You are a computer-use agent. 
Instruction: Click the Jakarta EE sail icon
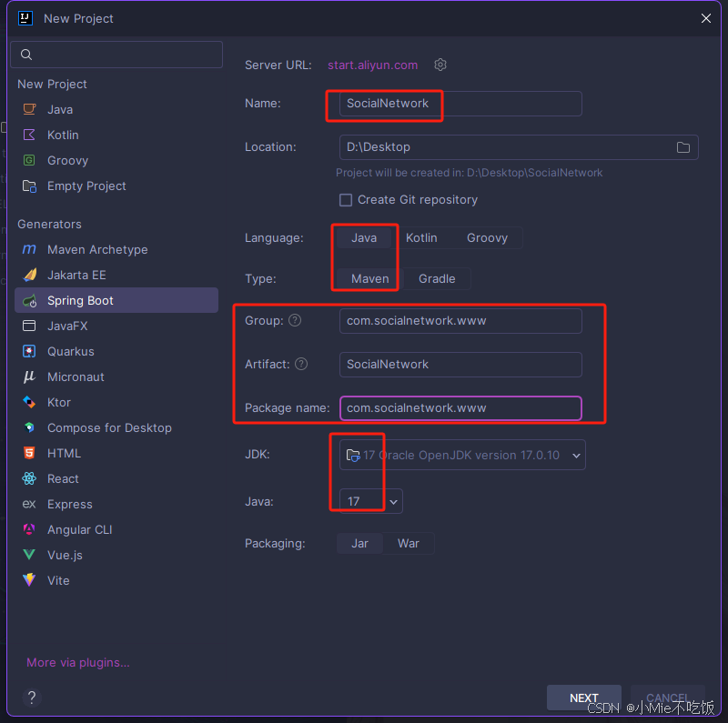coord(30,275)
